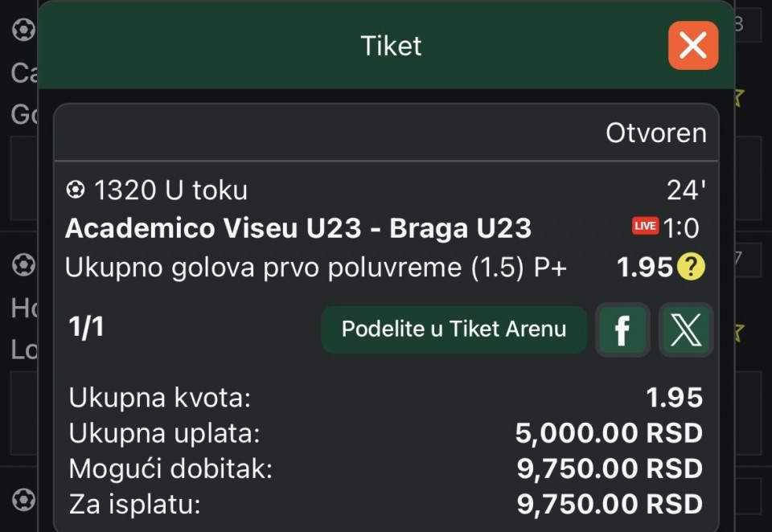The width and height of the screenshot is (772, 532).
Task: Click the Ukupna kvota value
Action: click(x=674, y=397)
